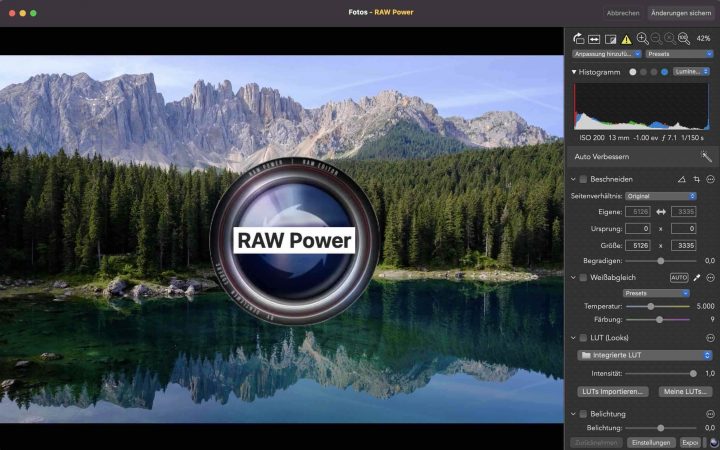
Task: Open the Integrierte LUT dropdown
Action: pos(645,355)
